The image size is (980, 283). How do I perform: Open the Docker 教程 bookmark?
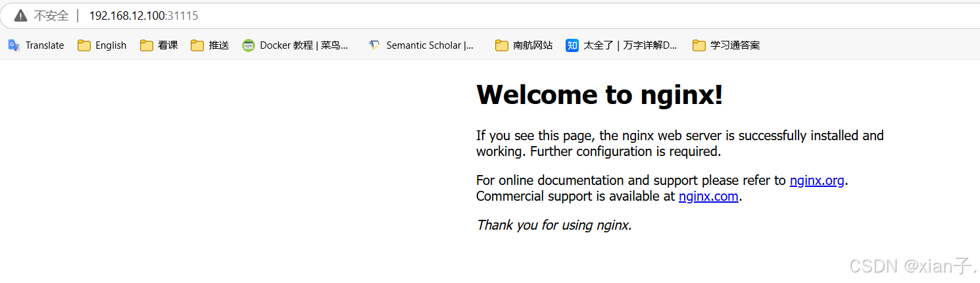(295, 45)
